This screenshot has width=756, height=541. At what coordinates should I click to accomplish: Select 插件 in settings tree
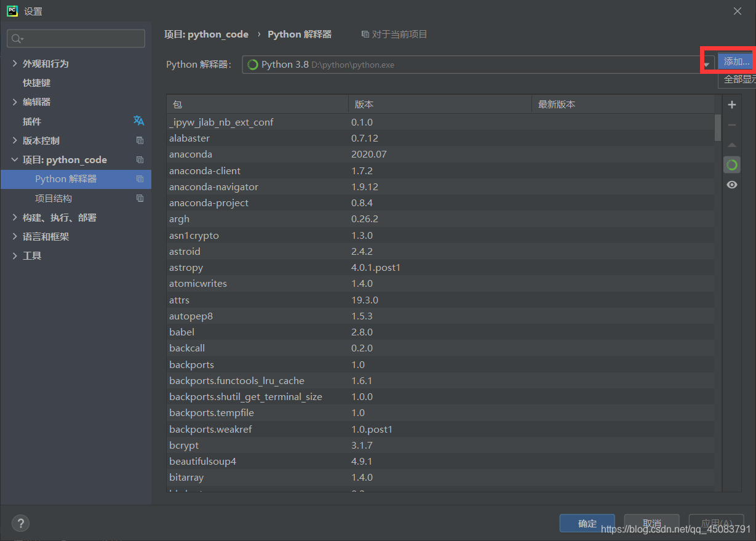click(x=76, y=121)
